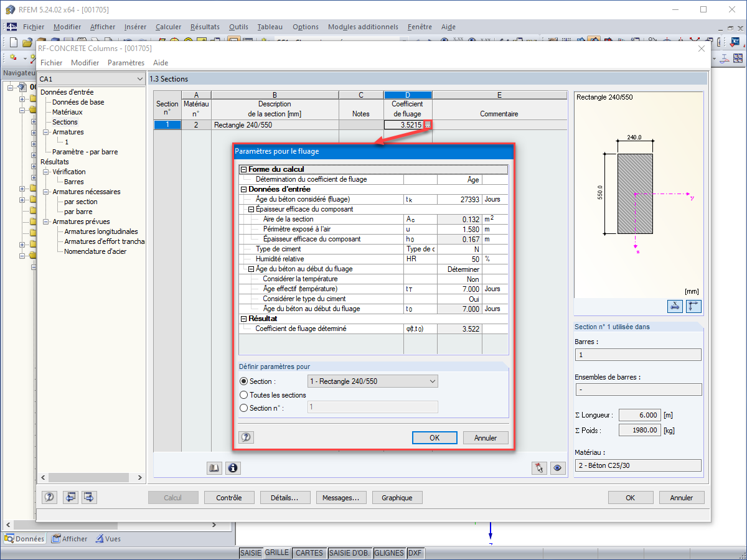The image size is (747, 560).
Task: Toggle the eye view mode icon below table
Action: click(558, 468)
